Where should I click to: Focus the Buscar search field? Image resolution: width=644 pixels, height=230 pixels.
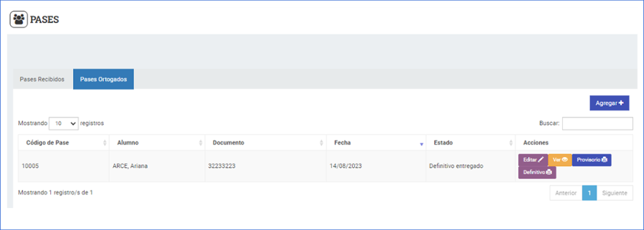597,123
